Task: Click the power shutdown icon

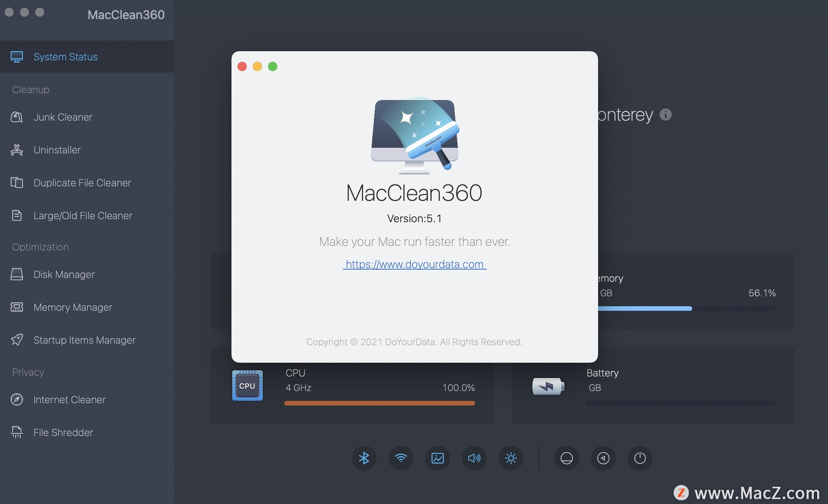Action: [640, 458]
